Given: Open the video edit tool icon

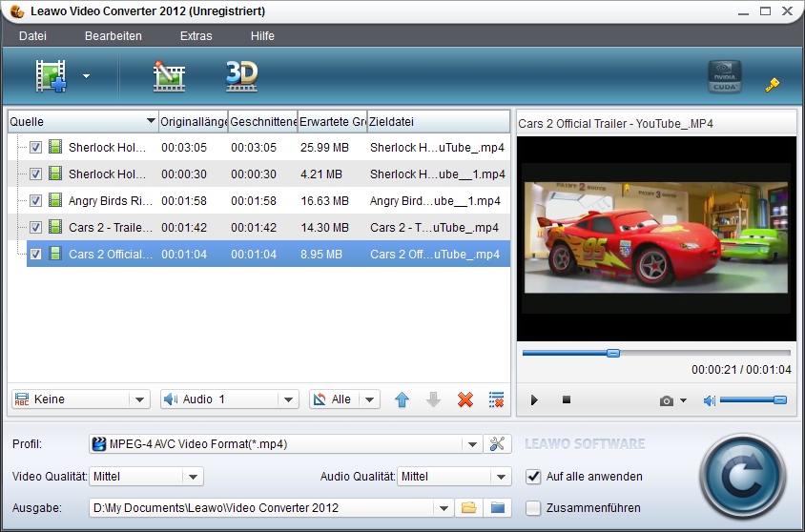Looking at the screenshot, I should click(169, 76).
